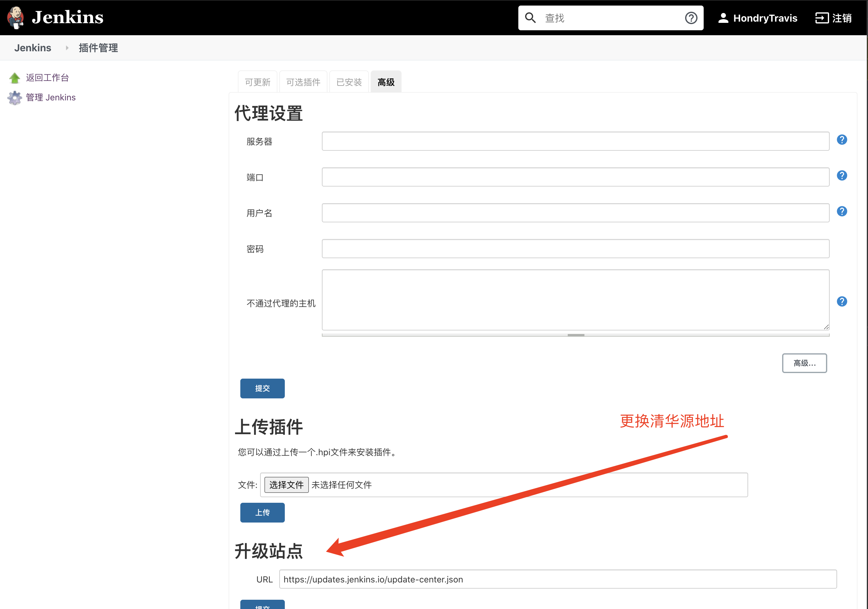Open help for the 服务器 proxy field
Screen dimensions: 868x609
[x=842, y=140]
